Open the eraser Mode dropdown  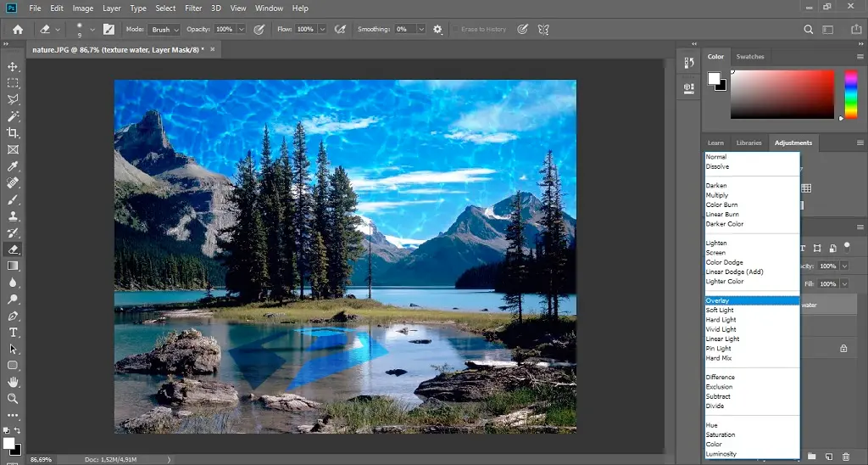tap(164, 30)
